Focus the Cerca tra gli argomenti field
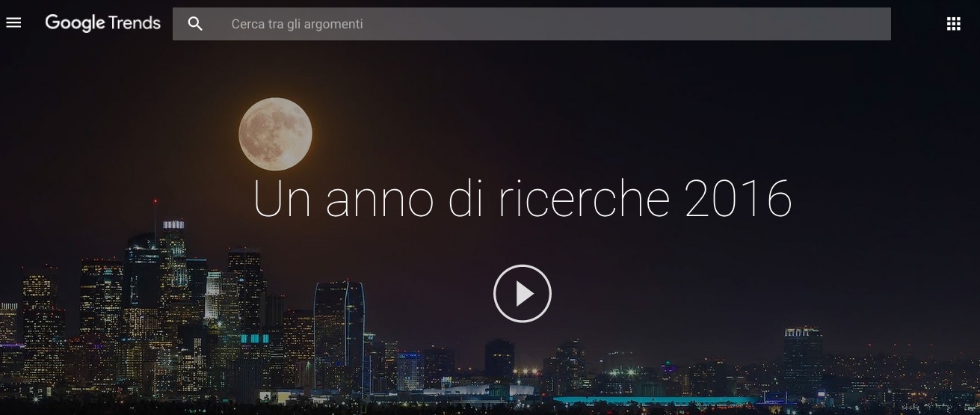This screenshot has height=415, width=980. coord(531,24)
